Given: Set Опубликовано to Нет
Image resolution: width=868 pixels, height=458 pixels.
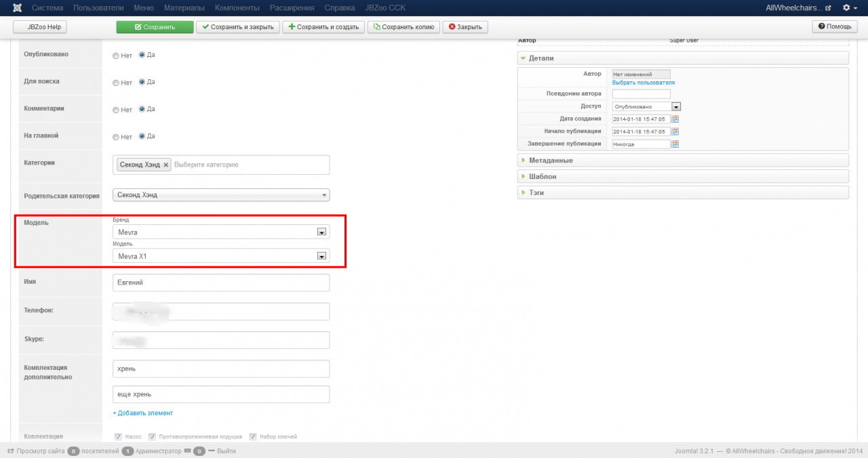Looking at the screenshot, I should tap(116, 56).
